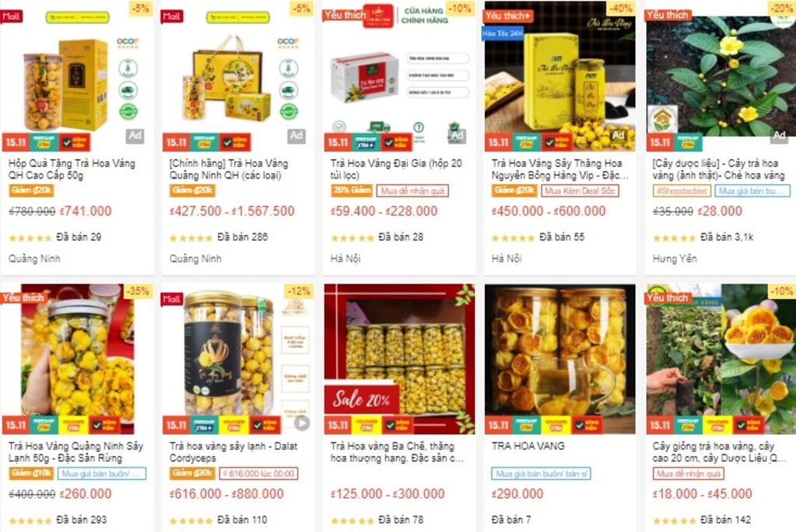The width and height of the screenshot is (796, 532).
Task: Click the Mua để nhận quà tag on Đại Gia product
Action: tap(412, 191)
